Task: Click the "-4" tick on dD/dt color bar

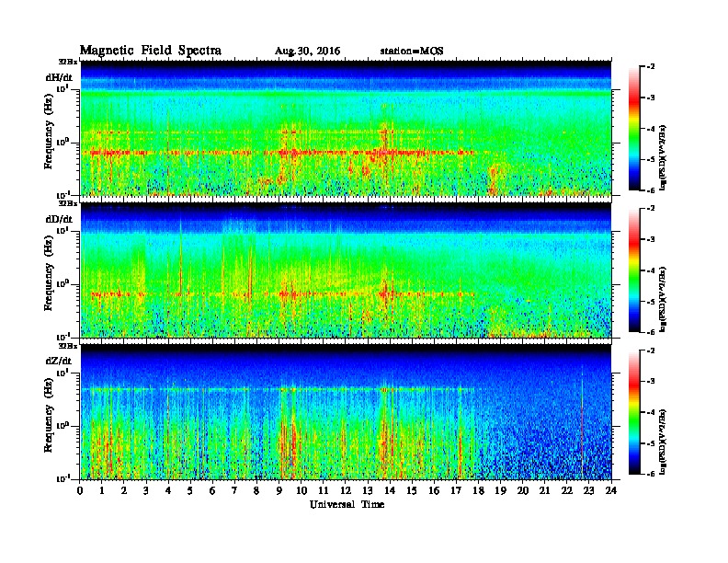Action: click(651, 270)
